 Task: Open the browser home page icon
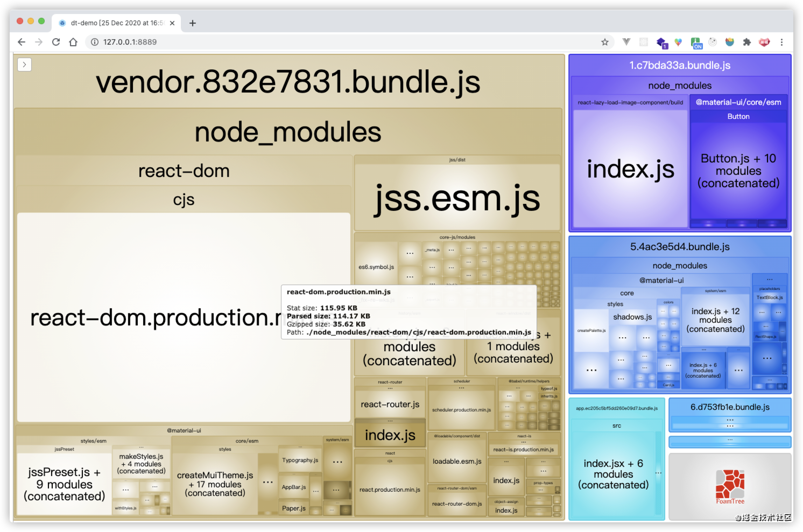[x=73, y=42]
